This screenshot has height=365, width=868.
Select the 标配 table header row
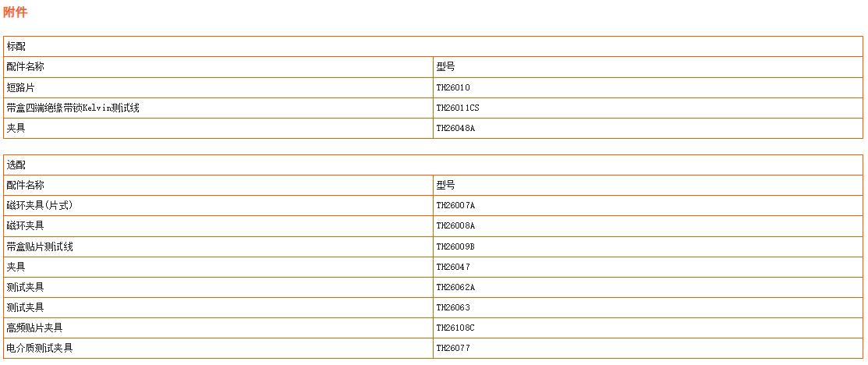point(433,47)
